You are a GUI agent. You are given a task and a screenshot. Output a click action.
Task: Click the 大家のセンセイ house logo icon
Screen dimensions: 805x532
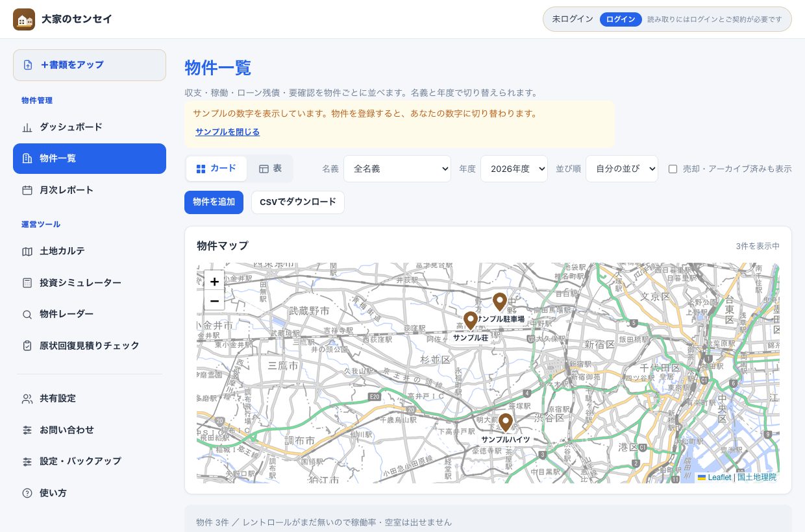24,19
